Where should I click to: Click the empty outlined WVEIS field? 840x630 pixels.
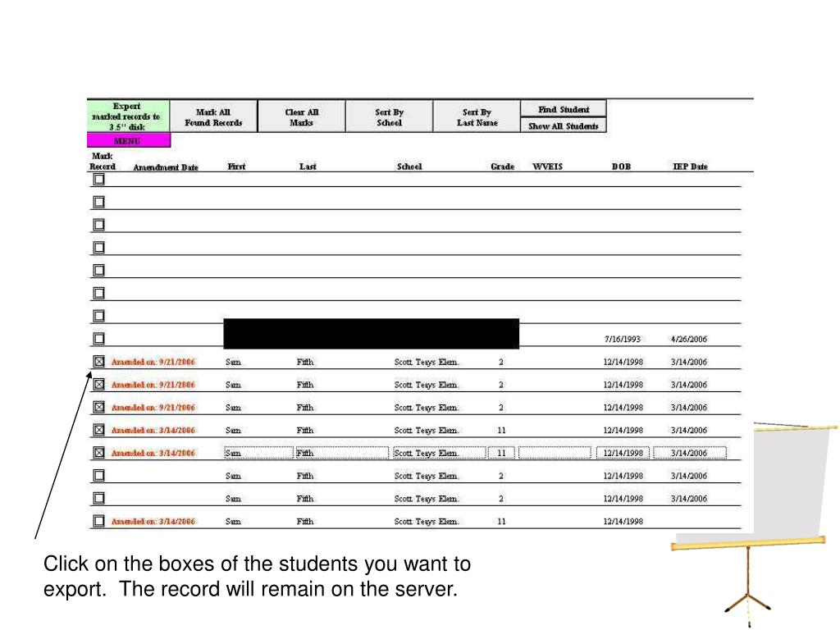(555, 453)
